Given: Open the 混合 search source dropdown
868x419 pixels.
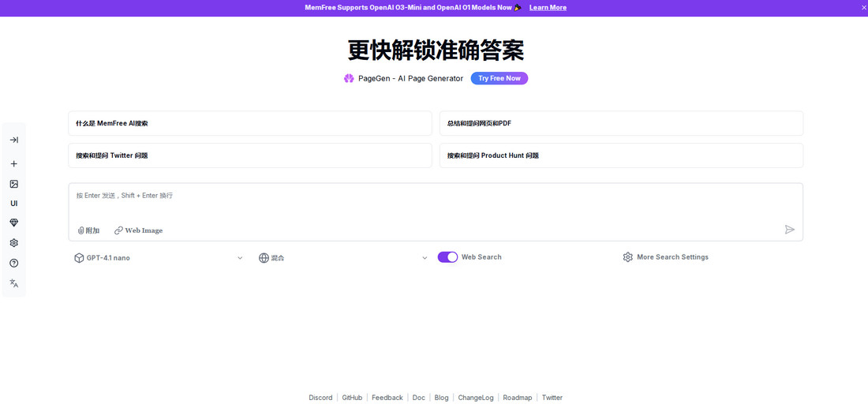Looking at the screenshot, I should coord(343,257).
